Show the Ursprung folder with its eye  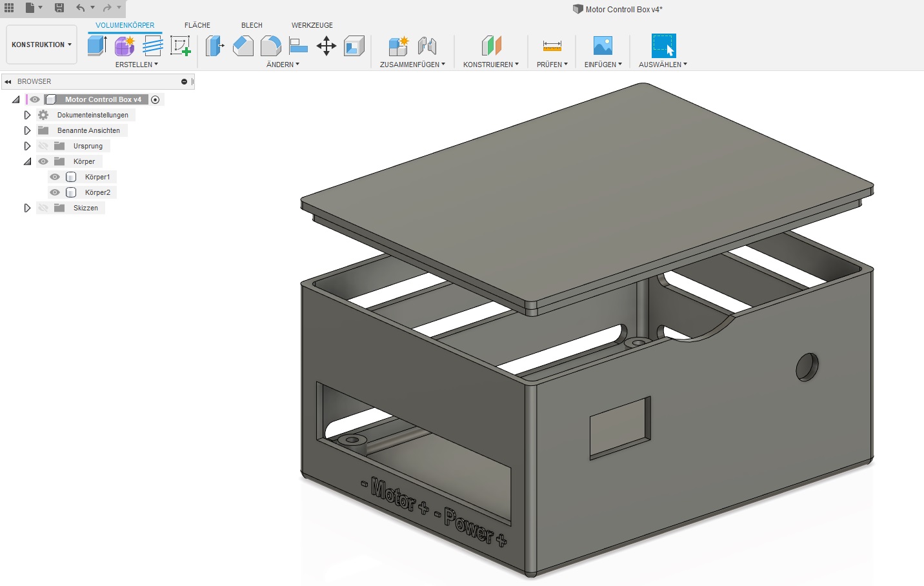(x=43, y=146)
